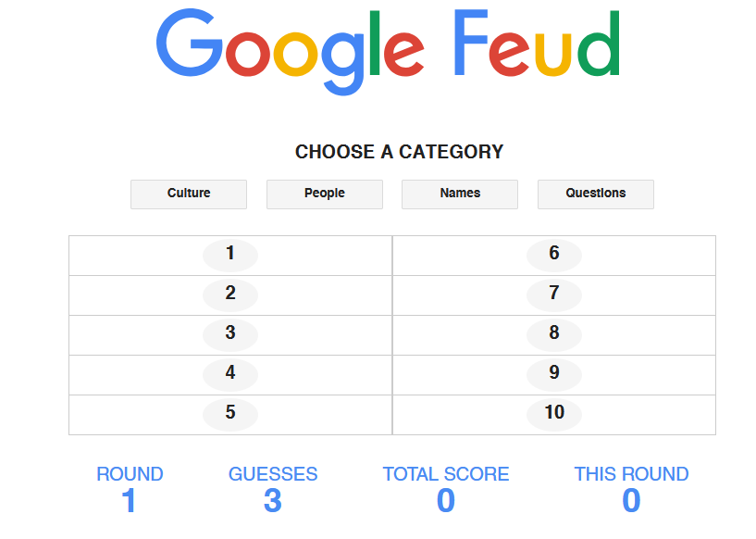This screenshot has height=539, width=756.
Task: Pick the Names category
Action: tap(460, 194)
